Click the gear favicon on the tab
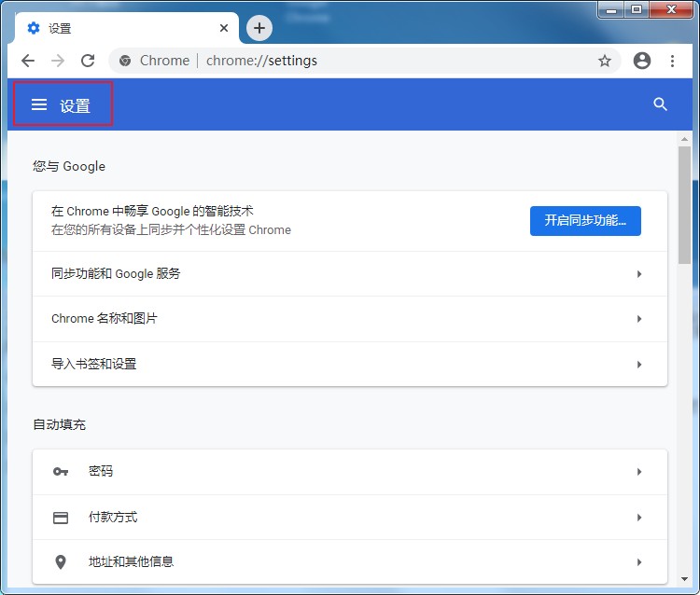 point(34,28)
